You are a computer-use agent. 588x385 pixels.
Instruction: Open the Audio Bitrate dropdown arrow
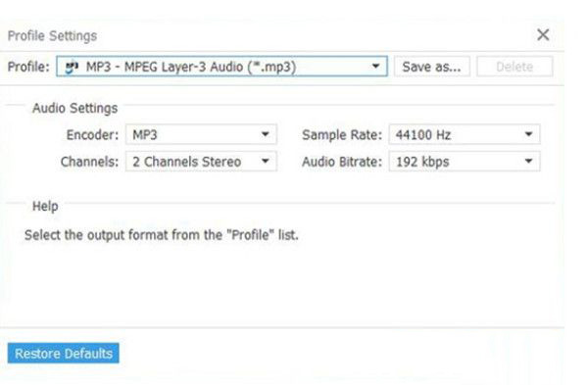point(529,162)
